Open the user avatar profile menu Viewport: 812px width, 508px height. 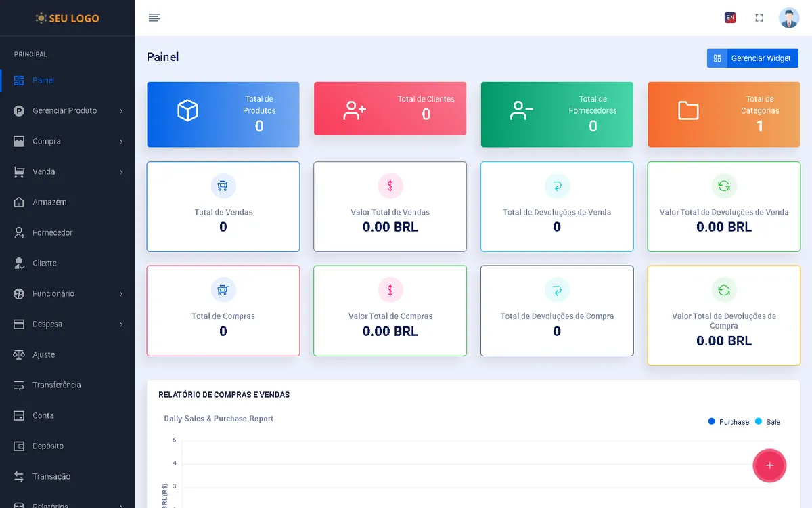click(x=788, y=18)
